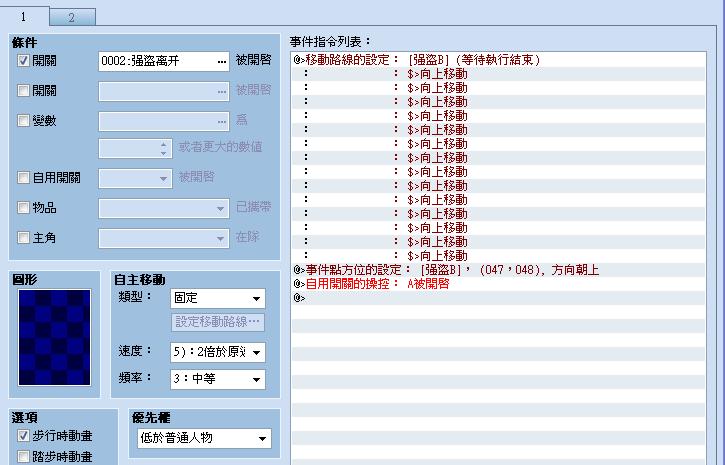Open the disabled second switch selector field

164,92
